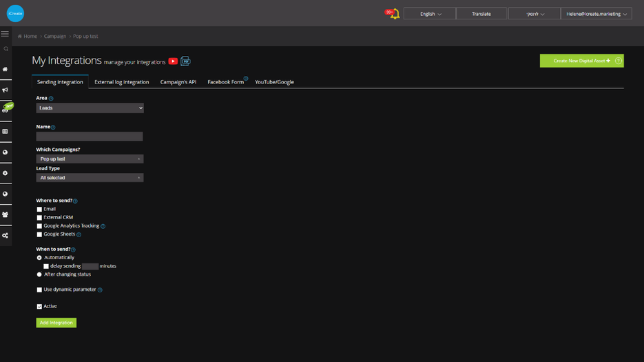Open the YouTube video tutorial icon
This screenshot has width=644, height=362.
coord(173,61)
